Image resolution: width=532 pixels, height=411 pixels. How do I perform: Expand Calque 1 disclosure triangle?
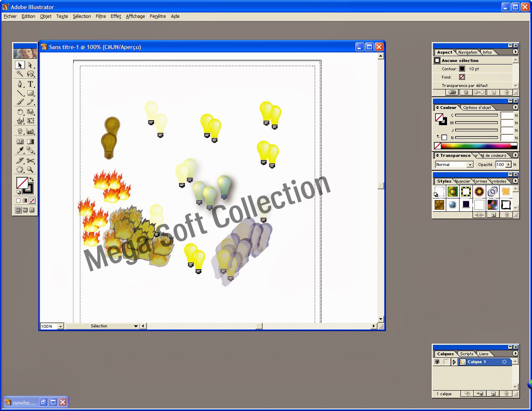(x=454, y=362)
